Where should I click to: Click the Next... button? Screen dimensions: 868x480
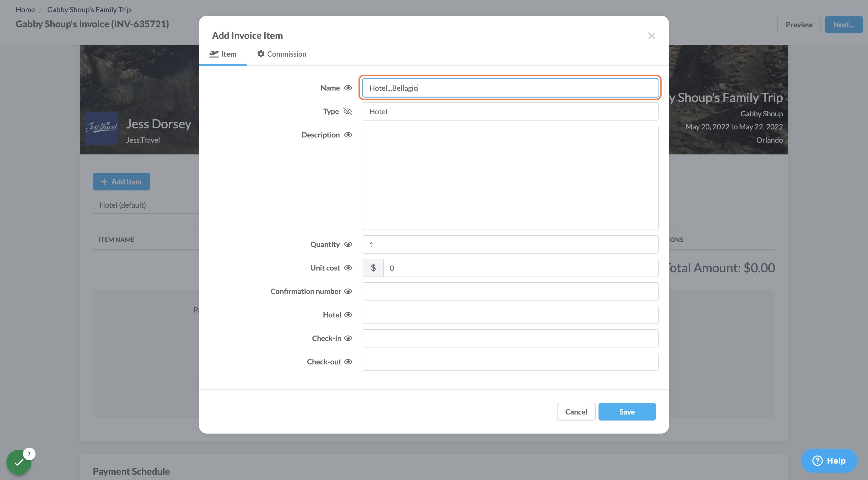[843, 25]
